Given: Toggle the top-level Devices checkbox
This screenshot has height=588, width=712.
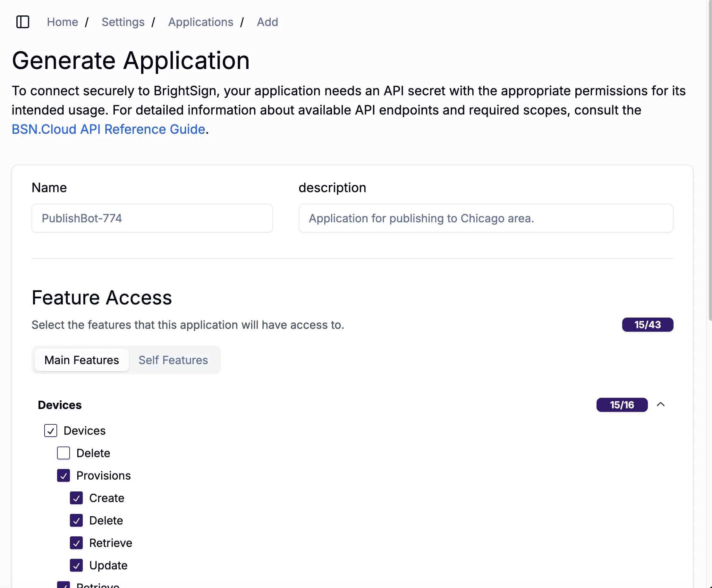Looking at the screenshot, I should coord(51,430).
